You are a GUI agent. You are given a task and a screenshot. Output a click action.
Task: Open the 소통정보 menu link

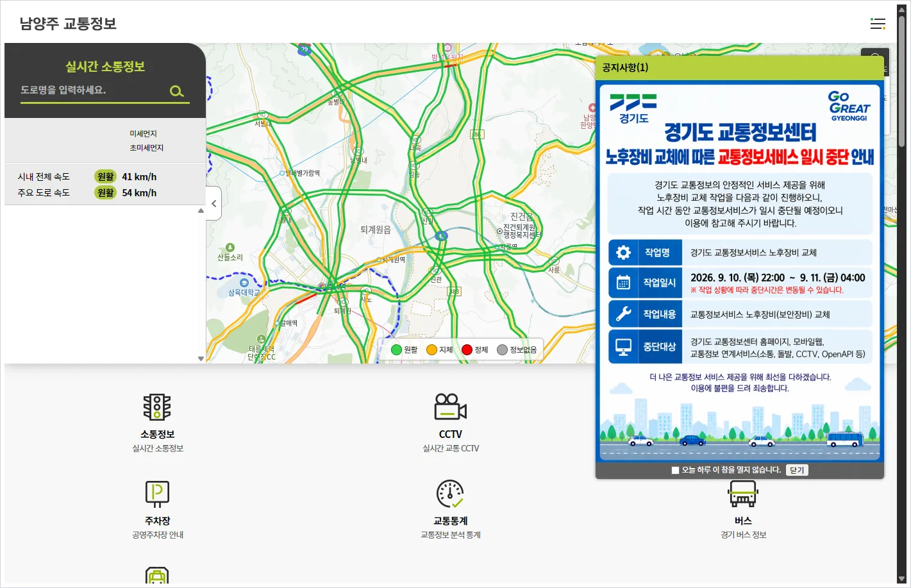158,434
